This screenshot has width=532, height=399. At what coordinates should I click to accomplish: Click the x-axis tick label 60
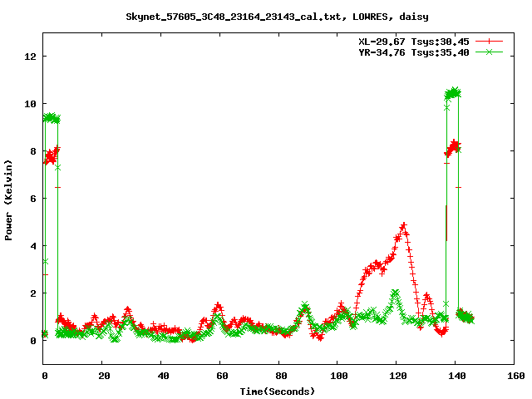click(x=222, y=376)
